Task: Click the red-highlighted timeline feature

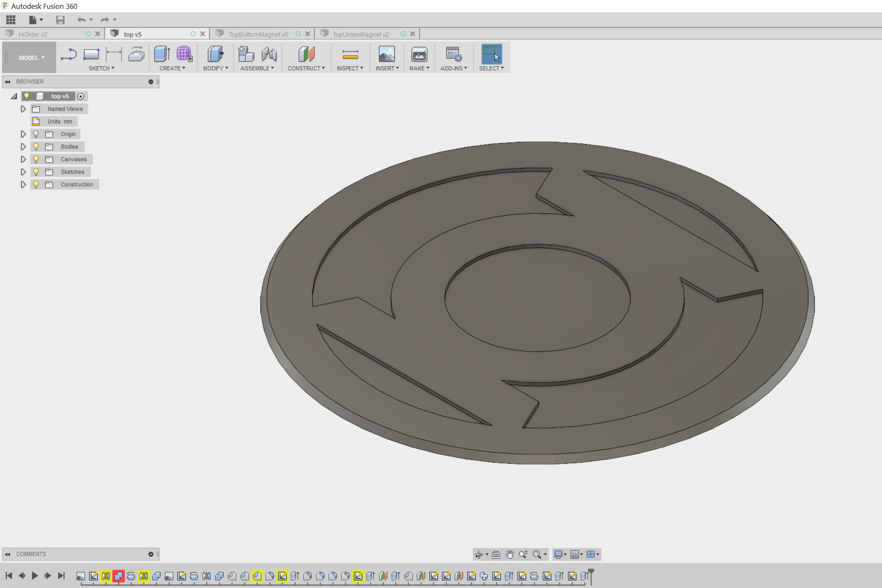Action: (118, 576)
